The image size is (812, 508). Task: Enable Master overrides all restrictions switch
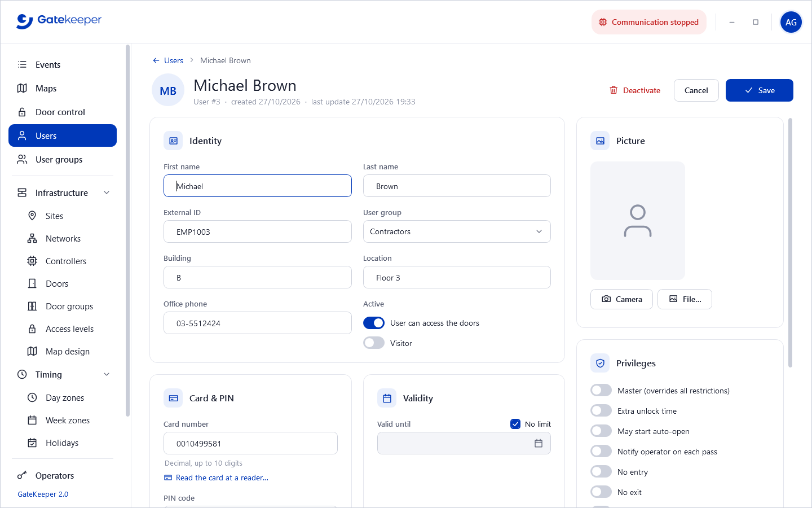click(x=601, y=391)
